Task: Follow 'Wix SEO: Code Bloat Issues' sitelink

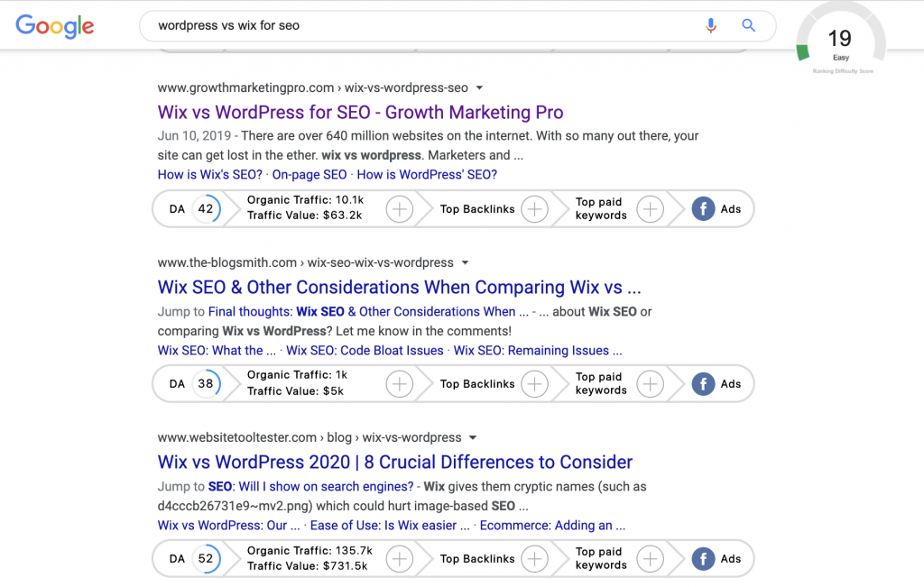Action: click(365, 351)
